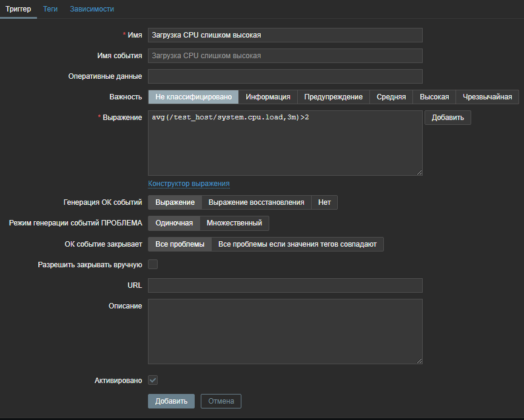Open Конструктор выражения link

point(189,184)
